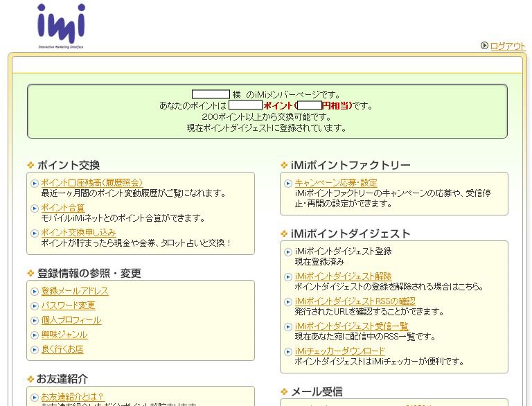This screenshot has height=406, width=532.
Task: Open 興味ジャンル link
Action: 64,335
